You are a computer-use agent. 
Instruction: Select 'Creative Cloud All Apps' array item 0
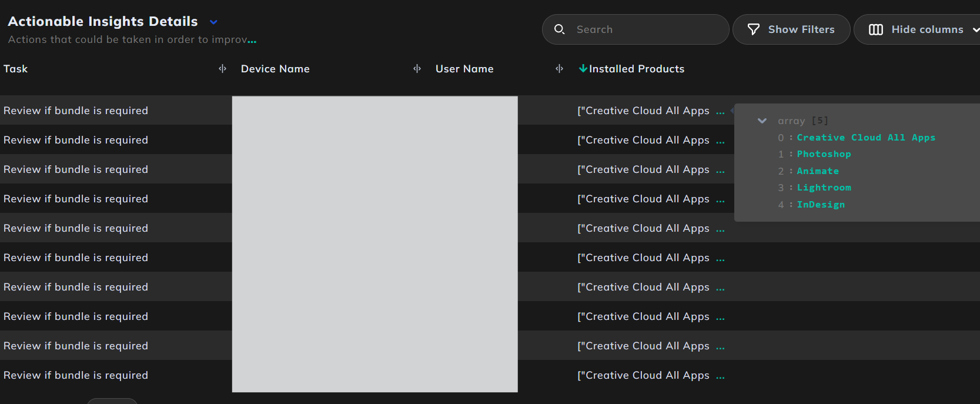coord(866,138)
